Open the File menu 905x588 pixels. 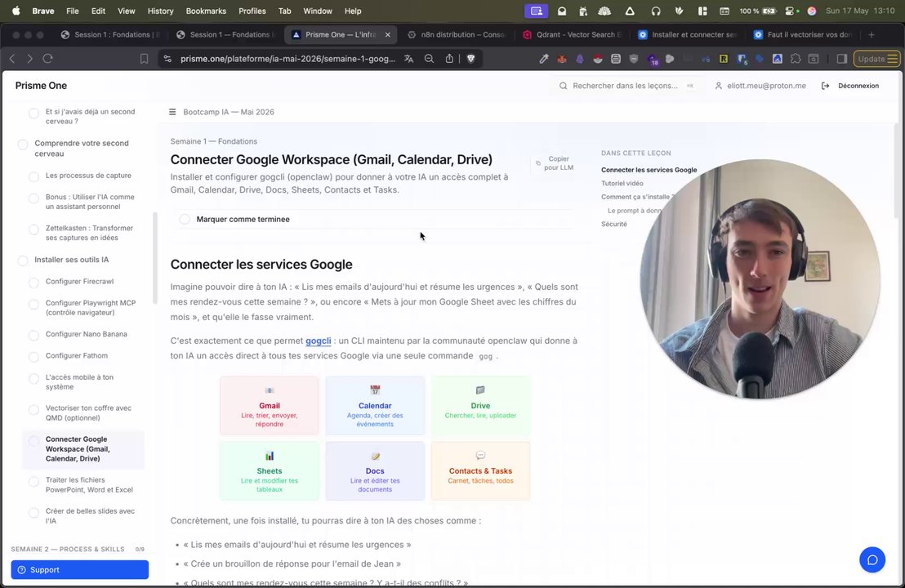point(73,11)
